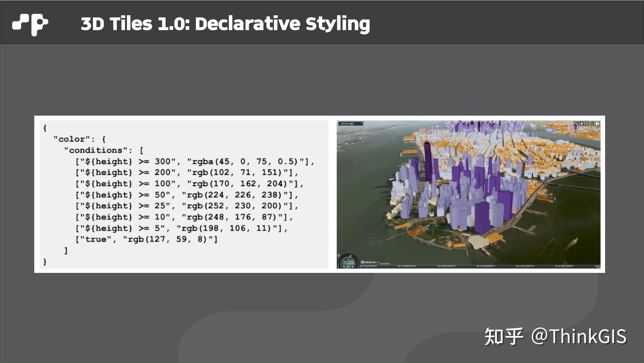
Task: Open the base layer picker panel
Action: coord(592,124)
